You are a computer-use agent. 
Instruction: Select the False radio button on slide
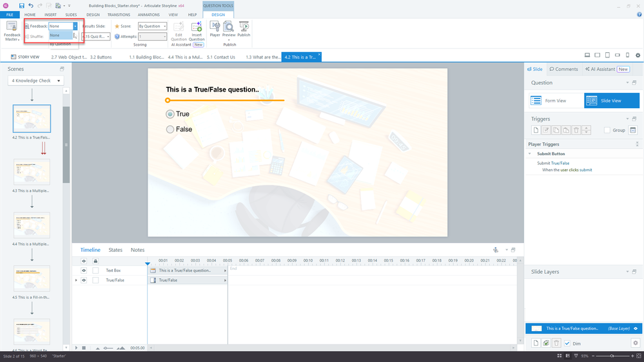click(x=170, y=129)
